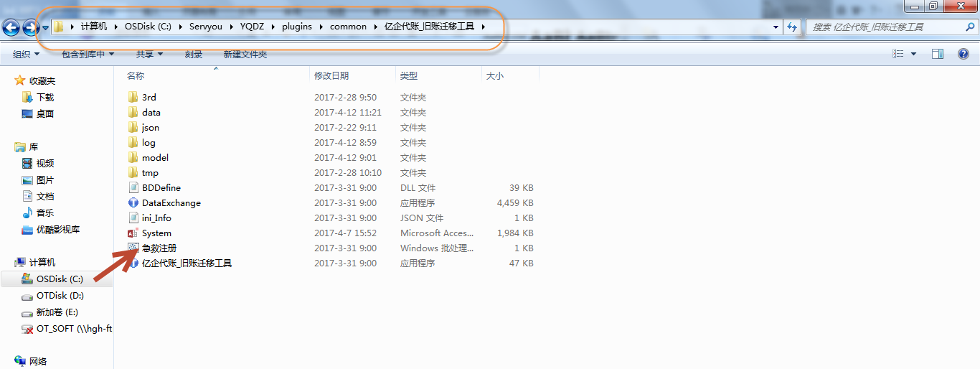
Task: Click the 4,459 KB size value
Action: [x=515, y=202]
